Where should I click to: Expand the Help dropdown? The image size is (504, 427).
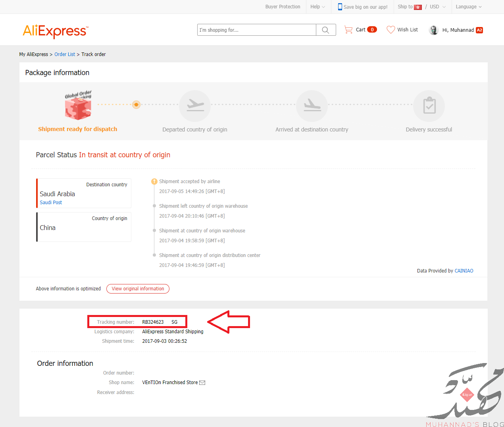coord(318,7)
